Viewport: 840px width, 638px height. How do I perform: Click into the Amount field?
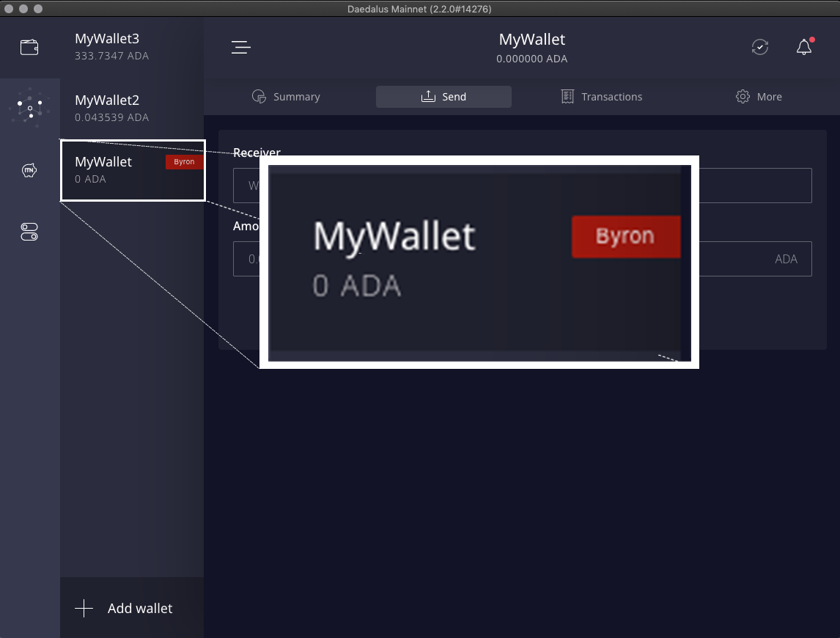coord(733,259)
